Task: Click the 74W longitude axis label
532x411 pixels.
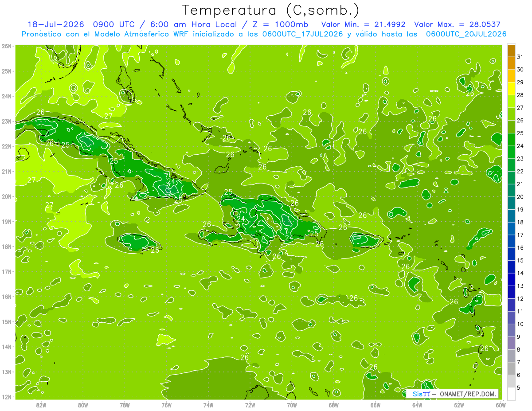Action: 208,405
